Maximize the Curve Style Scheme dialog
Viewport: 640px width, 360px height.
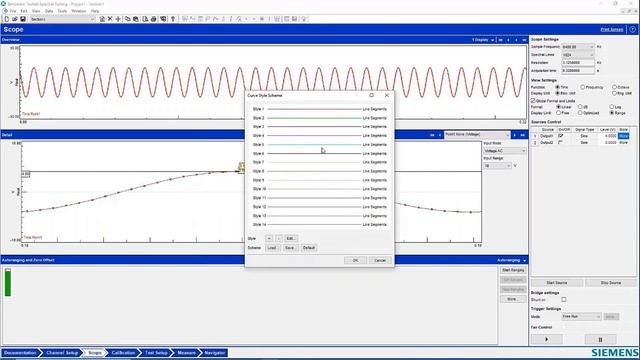click(371, 95)
